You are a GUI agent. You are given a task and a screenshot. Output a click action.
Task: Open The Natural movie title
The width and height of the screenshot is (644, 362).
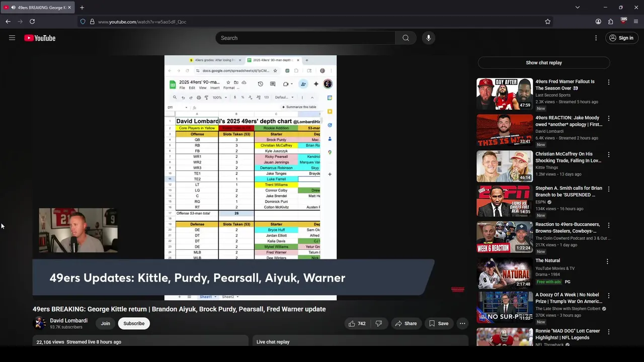[547, 260]
